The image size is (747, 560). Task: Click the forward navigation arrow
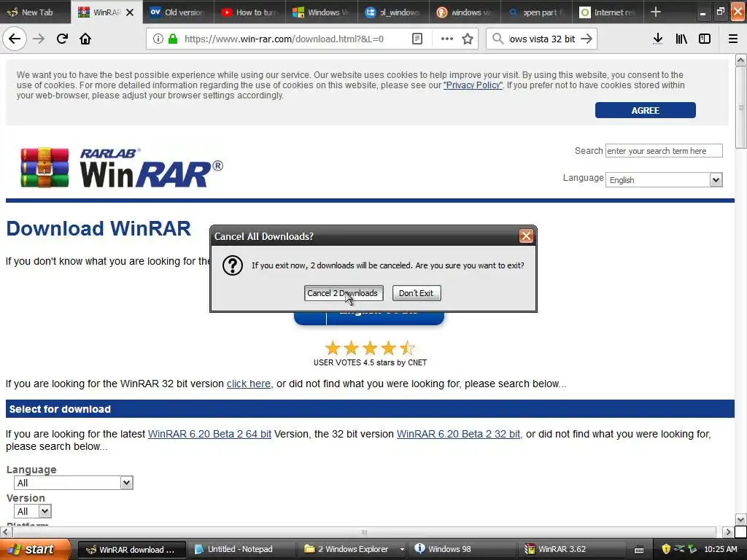tap(39, 39)
